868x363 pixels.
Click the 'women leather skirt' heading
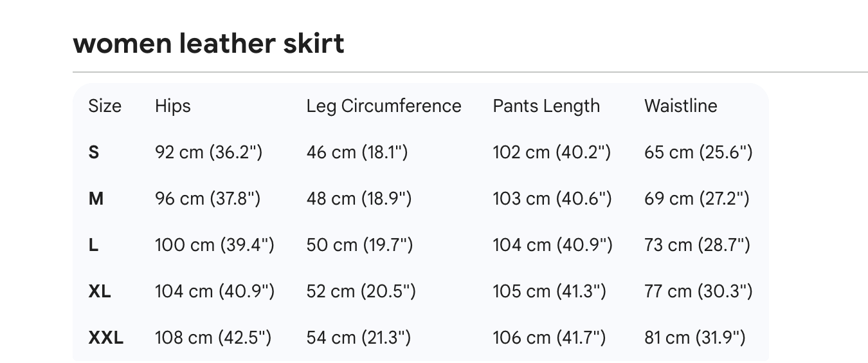[208, 44]
